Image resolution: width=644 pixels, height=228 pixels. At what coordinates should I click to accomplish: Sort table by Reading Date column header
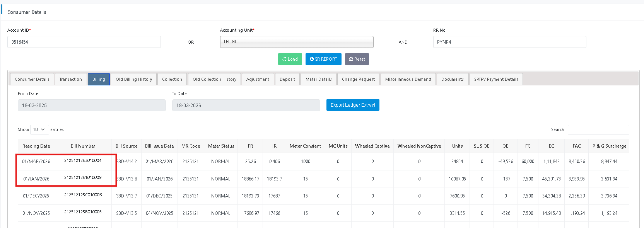pyautogui.click(x=36, y=146)
